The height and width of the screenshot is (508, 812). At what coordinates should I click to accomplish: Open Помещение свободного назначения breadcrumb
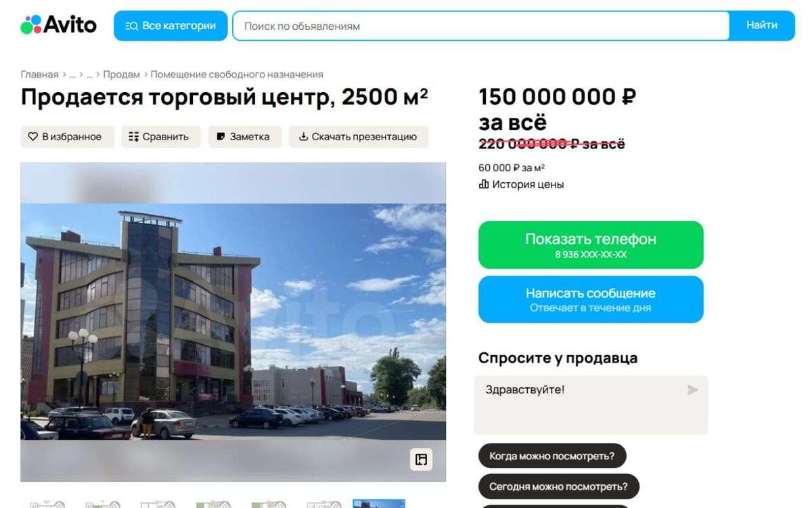click(237, 75)
